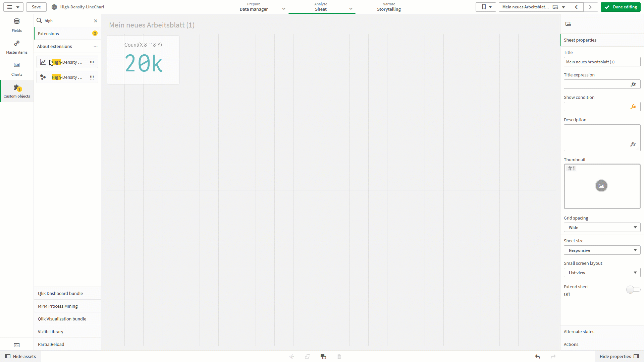644x362 pixels.
Task: Switch to Data manager under Prepare
Action: coord(254,7)
